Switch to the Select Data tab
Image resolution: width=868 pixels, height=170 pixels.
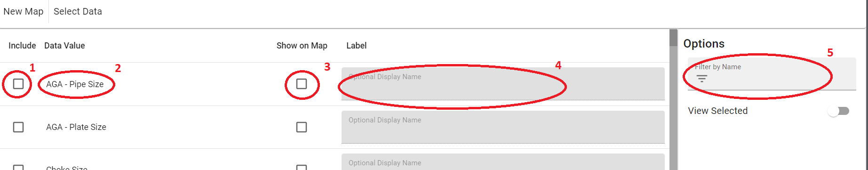(x=78, y=11)
